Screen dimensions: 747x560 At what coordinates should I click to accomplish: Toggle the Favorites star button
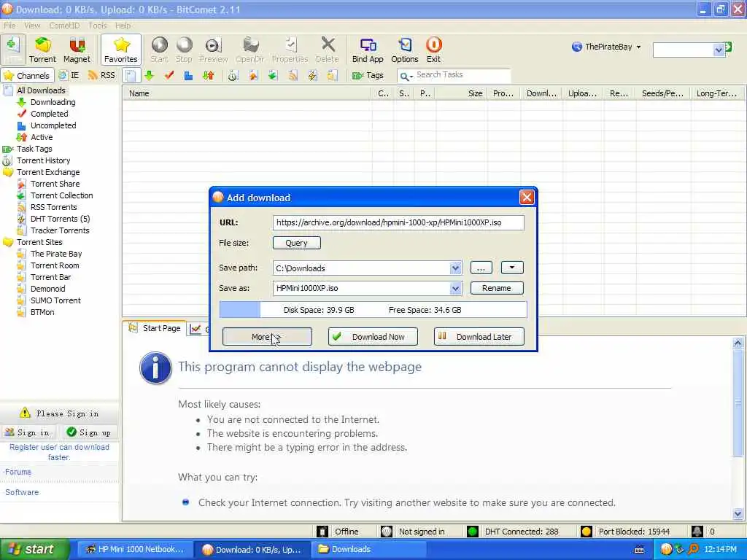click(121, 50)
